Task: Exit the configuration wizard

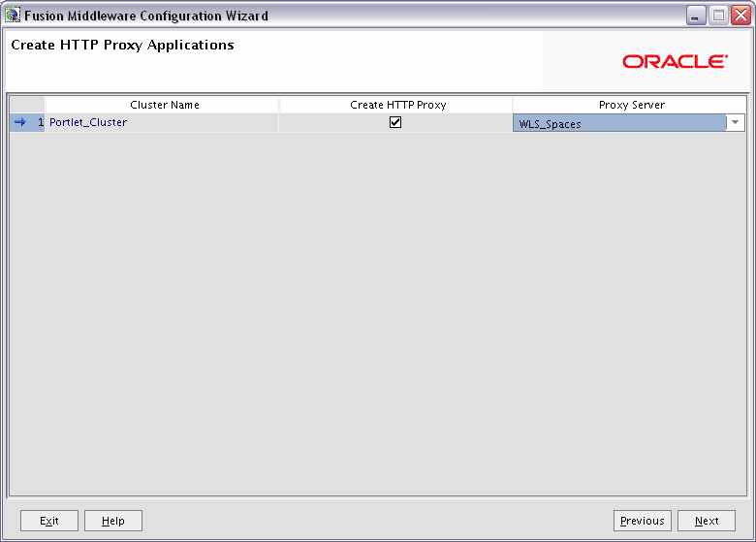Action: pos(49,521)
